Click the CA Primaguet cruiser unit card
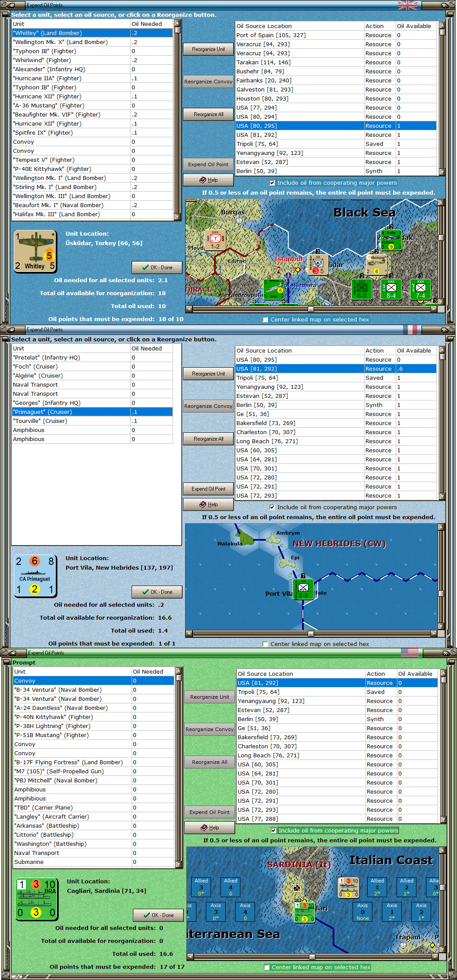 pyautogui.click(x=35, y=576)
